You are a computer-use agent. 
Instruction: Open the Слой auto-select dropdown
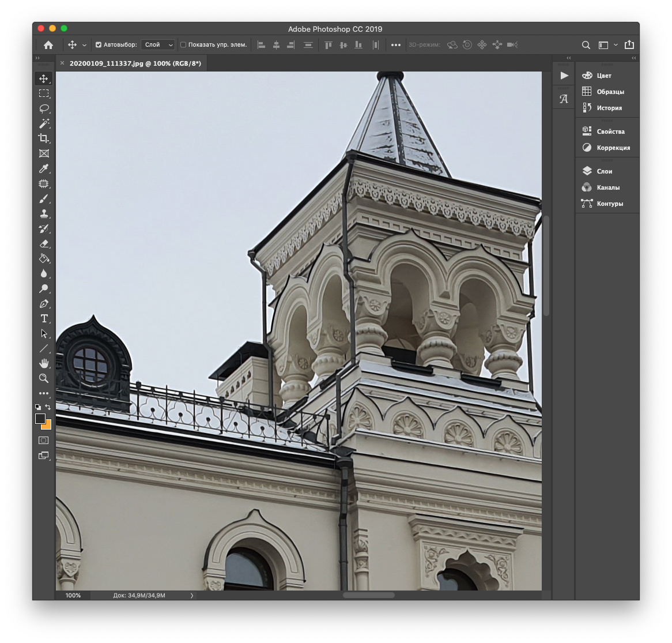coord(158,45)
